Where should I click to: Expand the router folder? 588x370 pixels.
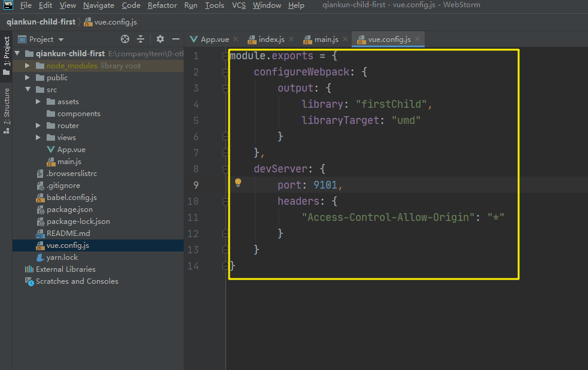[x=38, y=126]
